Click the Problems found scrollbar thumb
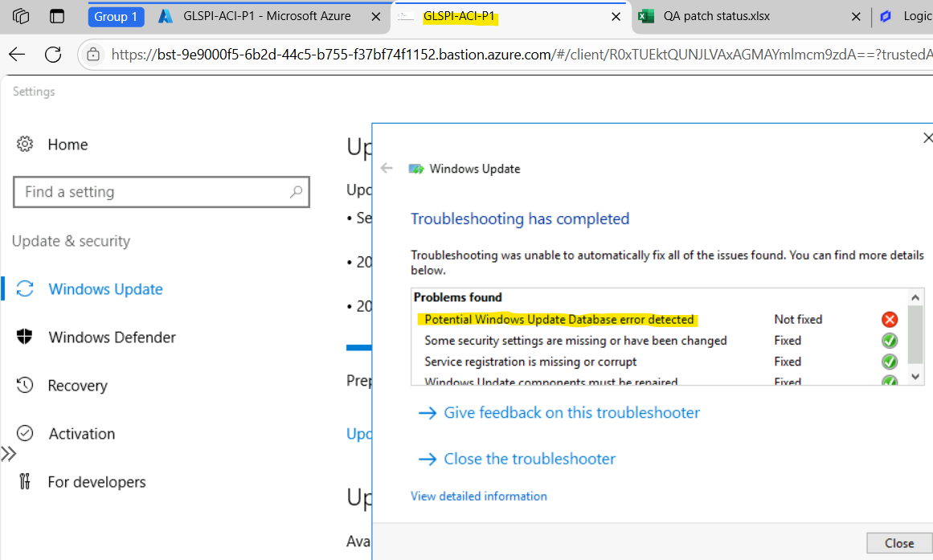The height and width of the screenshot is (560, 933). 915,335
